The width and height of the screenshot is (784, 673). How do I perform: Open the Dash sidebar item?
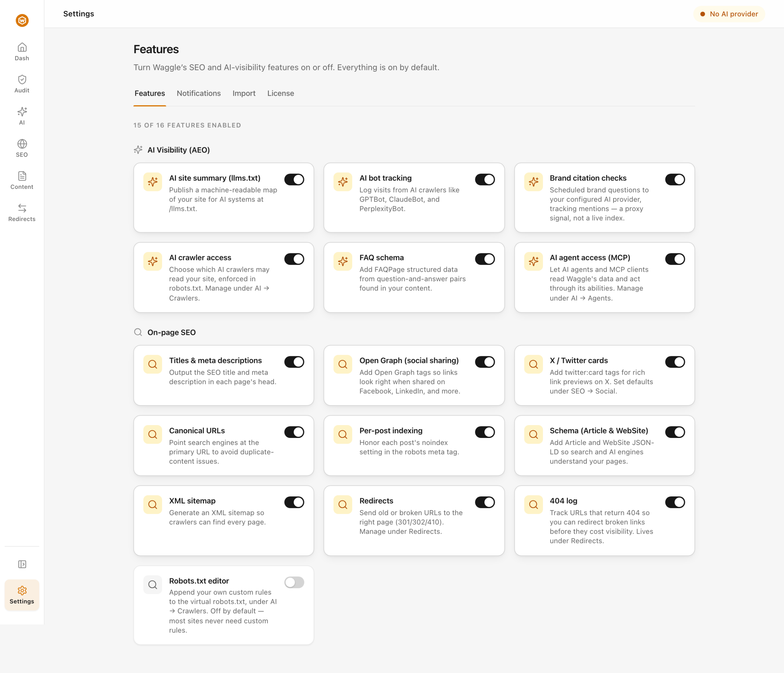pos(22,52)
